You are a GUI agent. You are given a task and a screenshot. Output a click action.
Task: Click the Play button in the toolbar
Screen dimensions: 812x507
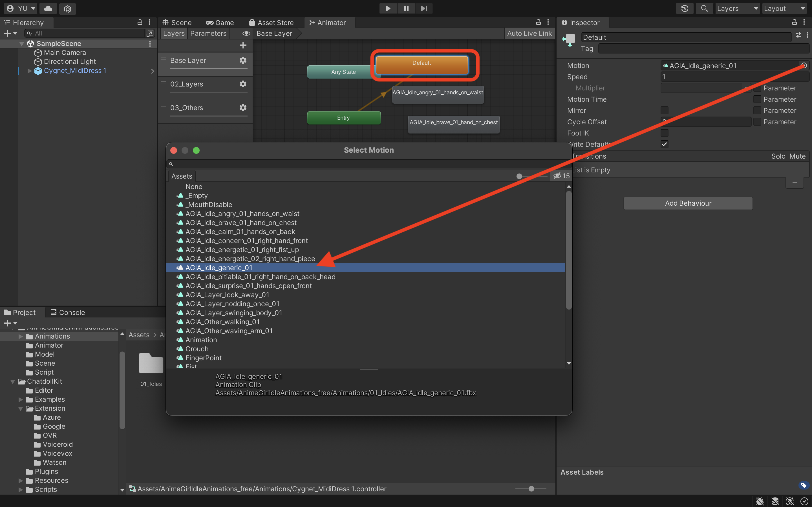(x=388, y=8)
